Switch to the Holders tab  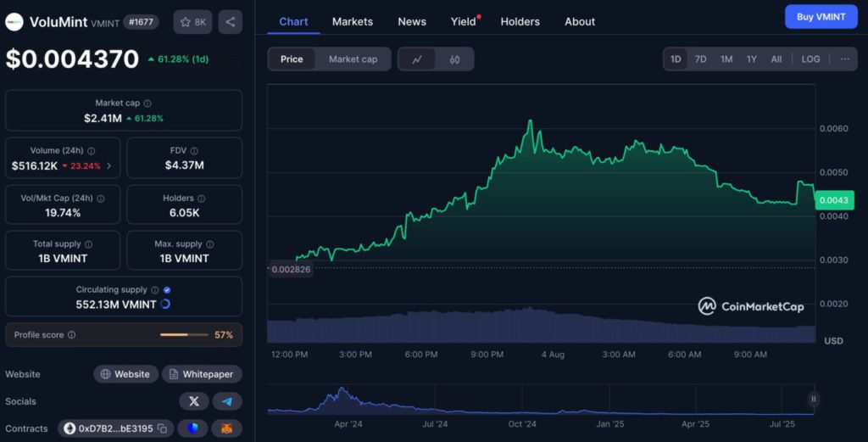click(520, 21)
